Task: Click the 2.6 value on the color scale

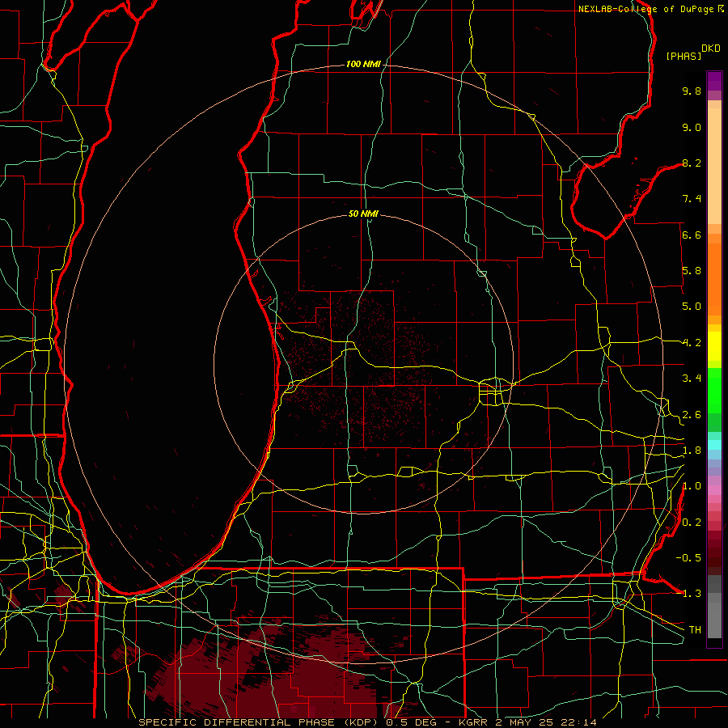Action: coord(692,415)
